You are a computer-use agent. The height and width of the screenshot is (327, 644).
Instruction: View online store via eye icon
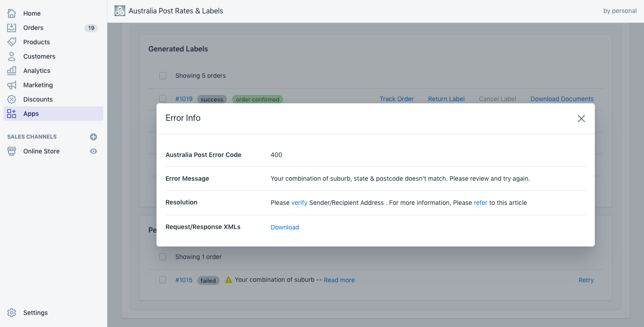tap(93, 151)
